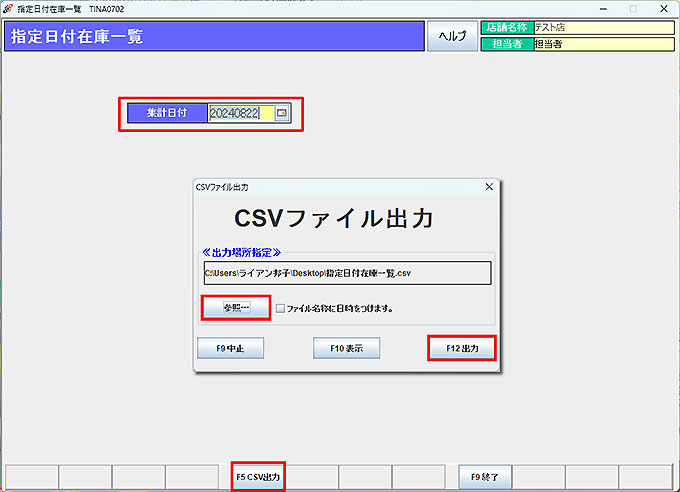Enable ファイル名称に日時をつけます checkbox

281,308
